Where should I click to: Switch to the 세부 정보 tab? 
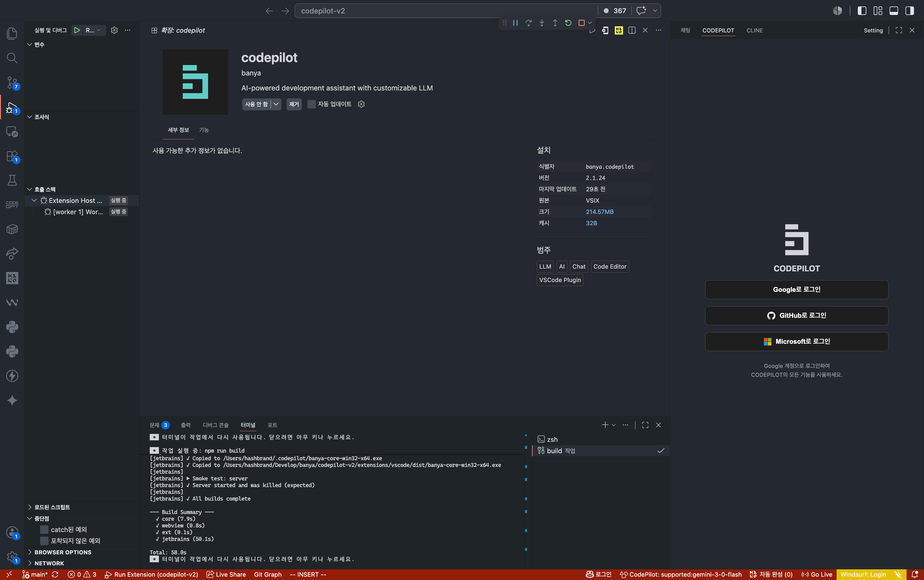(x=178, y=130)
